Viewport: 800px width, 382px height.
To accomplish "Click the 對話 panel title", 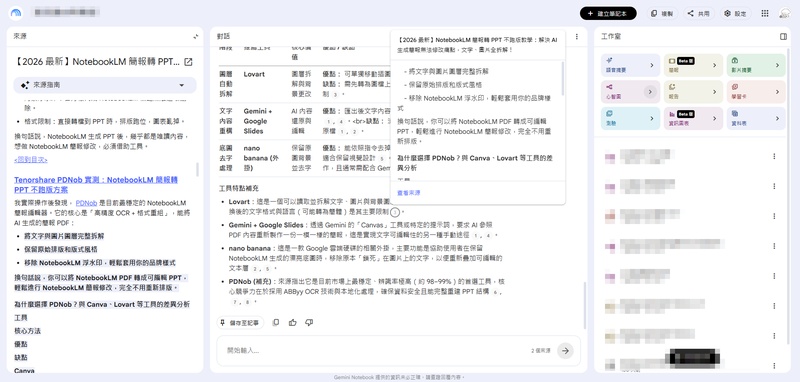I will pyautogui.click(x=223, y=37).
